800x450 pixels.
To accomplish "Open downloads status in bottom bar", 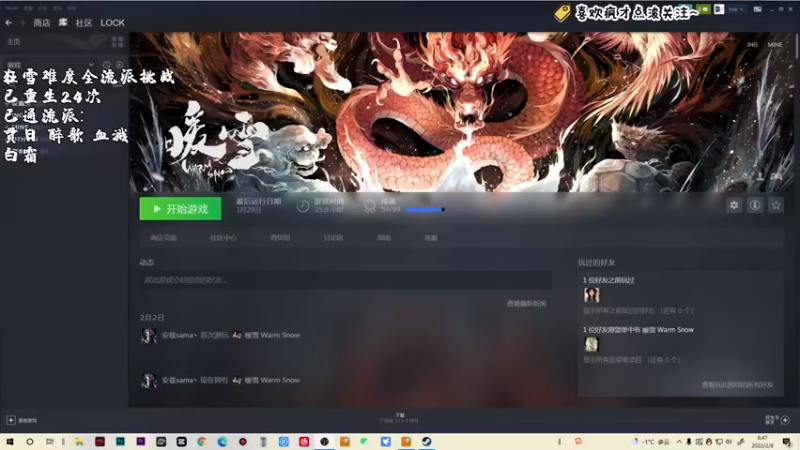I will tap(399, 418).
